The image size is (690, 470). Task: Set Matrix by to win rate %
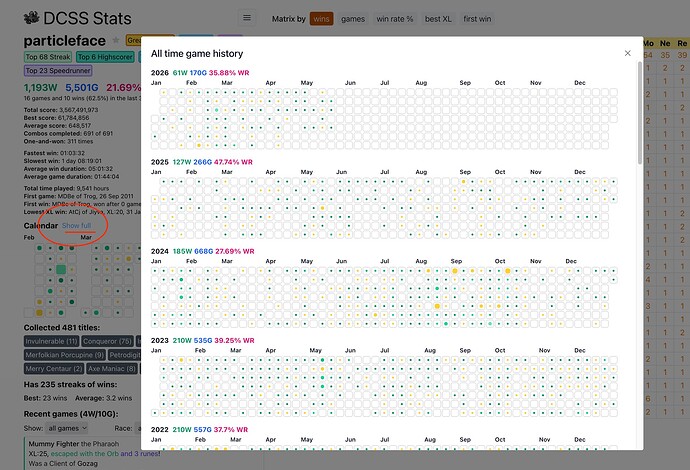point(395,19)
